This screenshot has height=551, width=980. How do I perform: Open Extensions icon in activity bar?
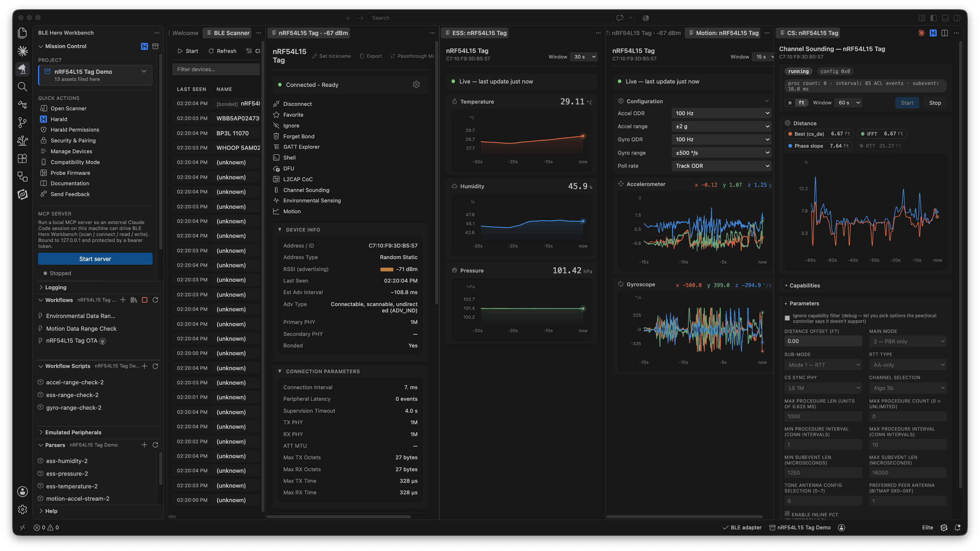pyautogui.click(x=22, y=158)
